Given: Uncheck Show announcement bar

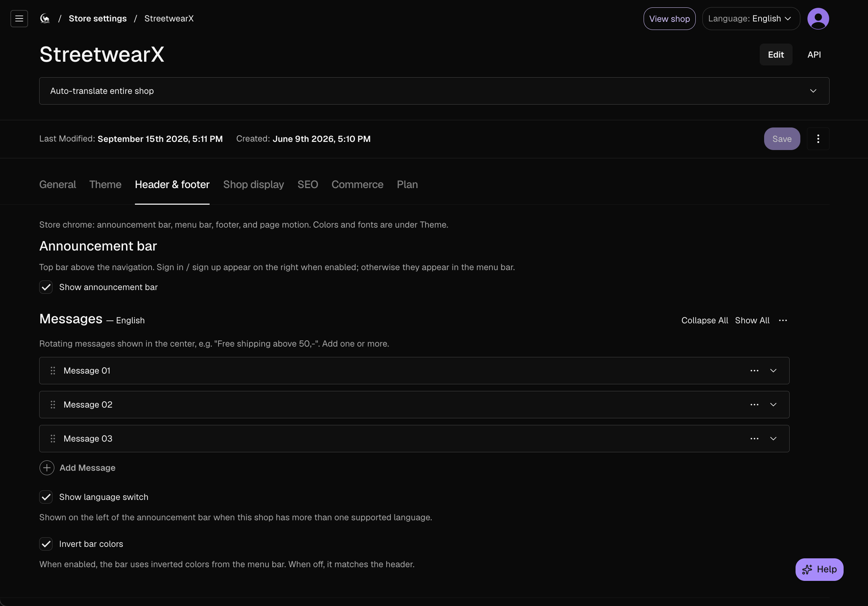Looking at the screenshot, I should click(x=46, y=287).
